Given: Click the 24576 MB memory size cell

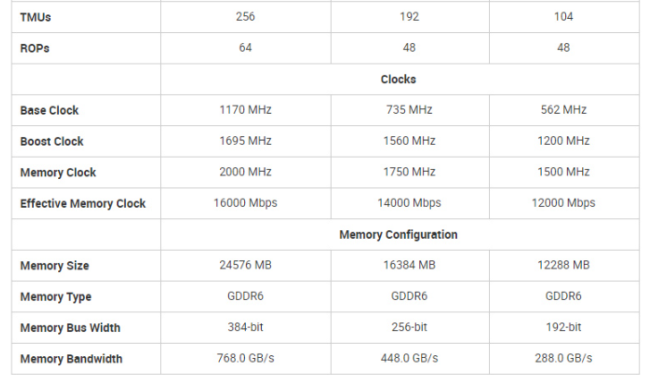Looking at the screenshot, I should tap(245, 265).
